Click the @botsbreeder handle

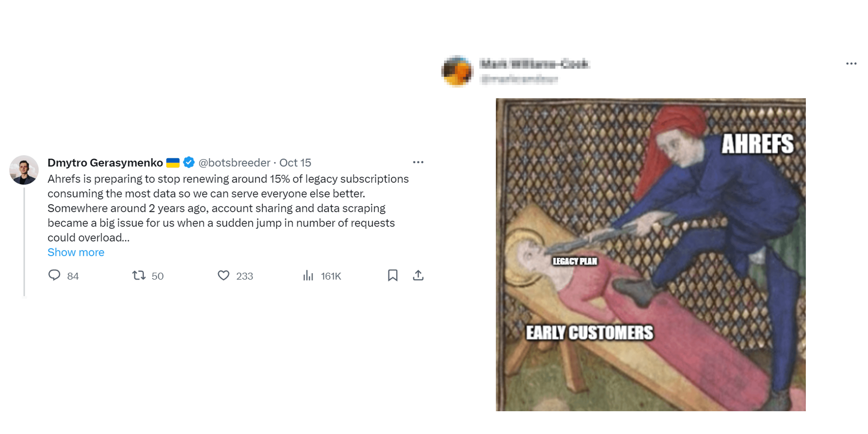point(234,162)
